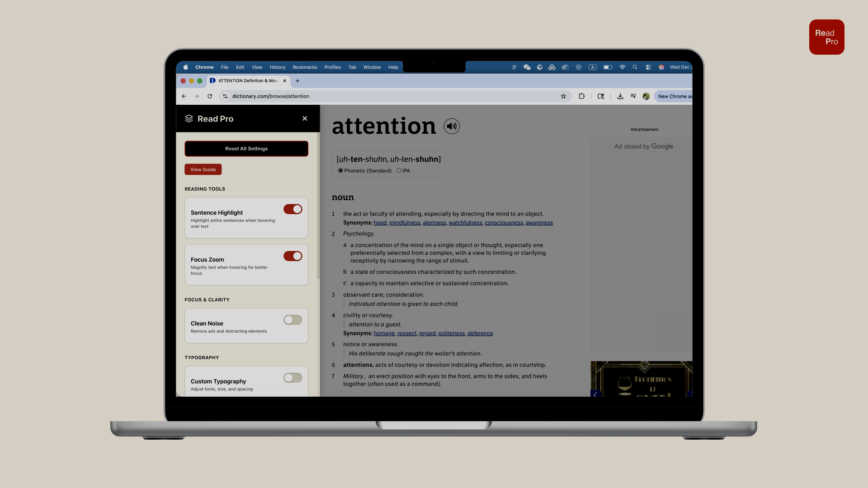Click the Spotlight search icon in menu bar
868x488 pixels.
[x=635, y=67]
